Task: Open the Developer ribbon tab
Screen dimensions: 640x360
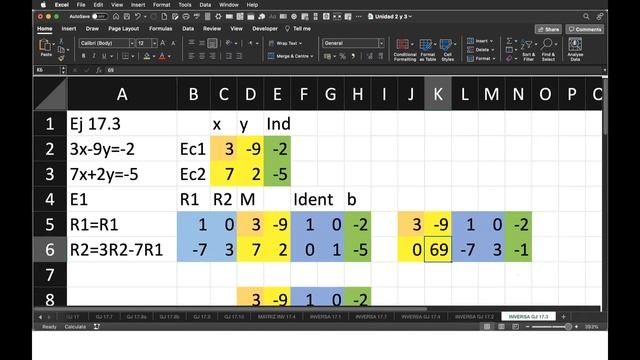Action: coord(265,29)
